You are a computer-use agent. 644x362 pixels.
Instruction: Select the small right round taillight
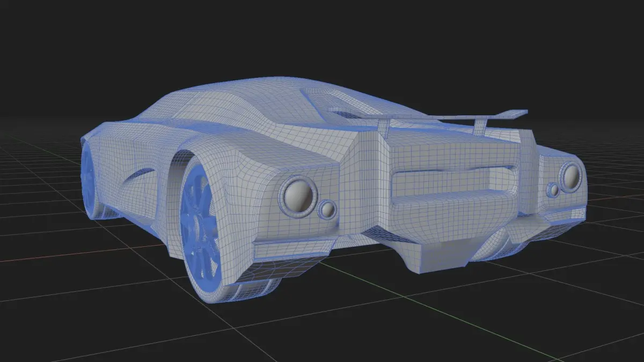pyautogui.click(x=553, y=190)
